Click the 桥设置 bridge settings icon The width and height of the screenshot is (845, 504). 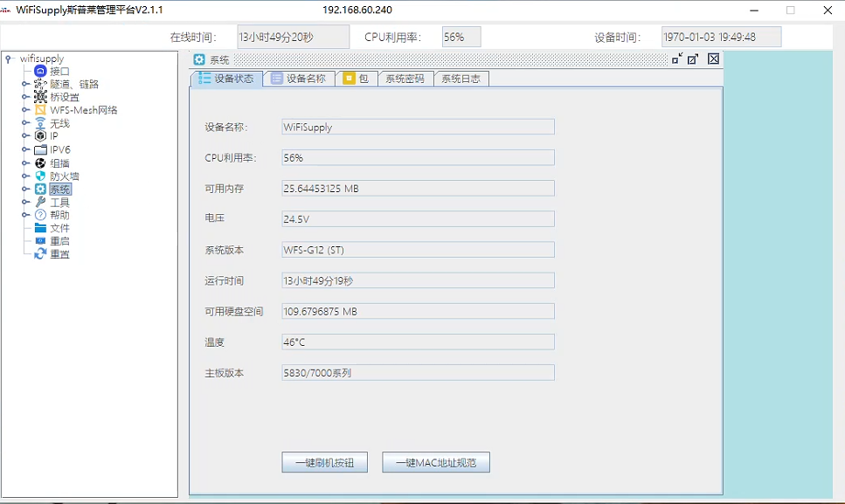pyautogui.click(x=40, y=97)
